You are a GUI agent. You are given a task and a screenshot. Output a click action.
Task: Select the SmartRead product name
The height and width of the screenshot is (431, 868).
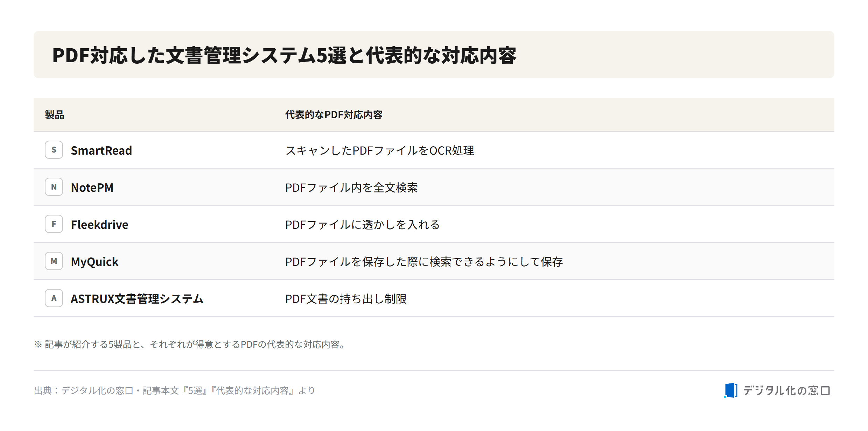101,150
